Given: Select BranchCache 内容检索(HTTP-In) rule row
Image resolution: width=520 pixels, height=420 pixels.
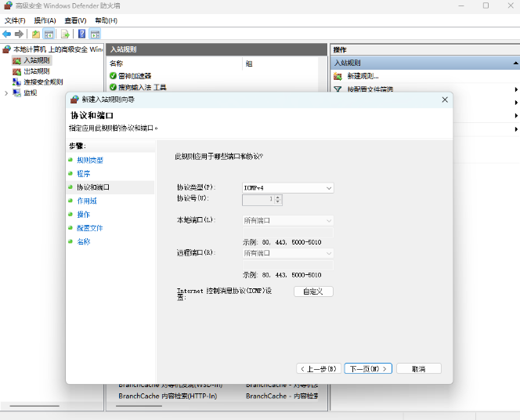Looking at the screenshot, I should point(212,396).
